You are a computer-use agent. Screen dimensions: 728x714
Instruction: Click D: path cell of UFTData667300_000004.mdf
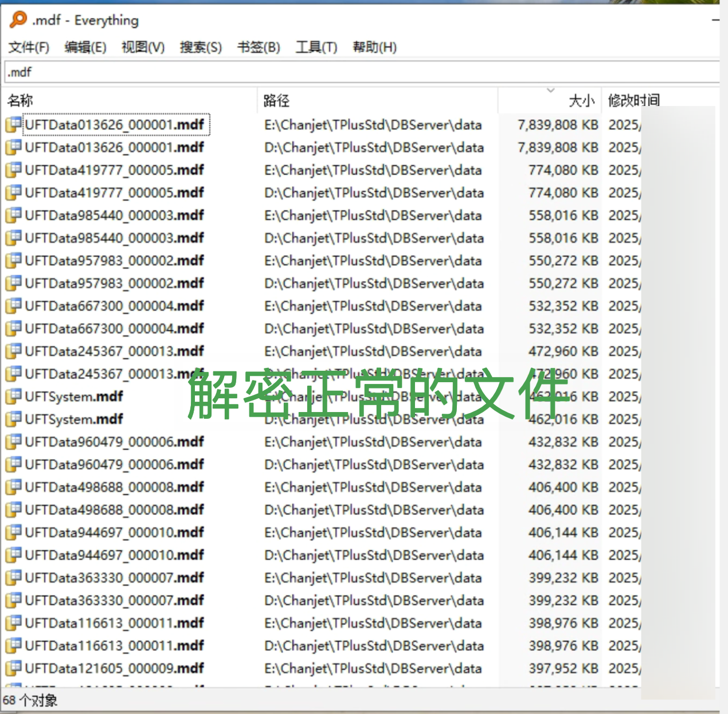click(374, 328)
